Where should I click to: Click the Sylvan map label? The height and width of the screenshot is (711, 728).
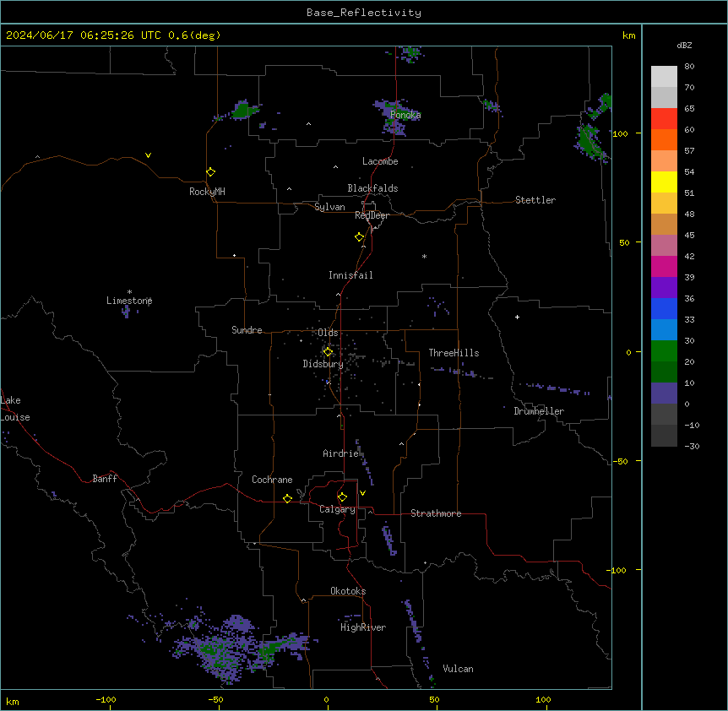tap(329, 207)
